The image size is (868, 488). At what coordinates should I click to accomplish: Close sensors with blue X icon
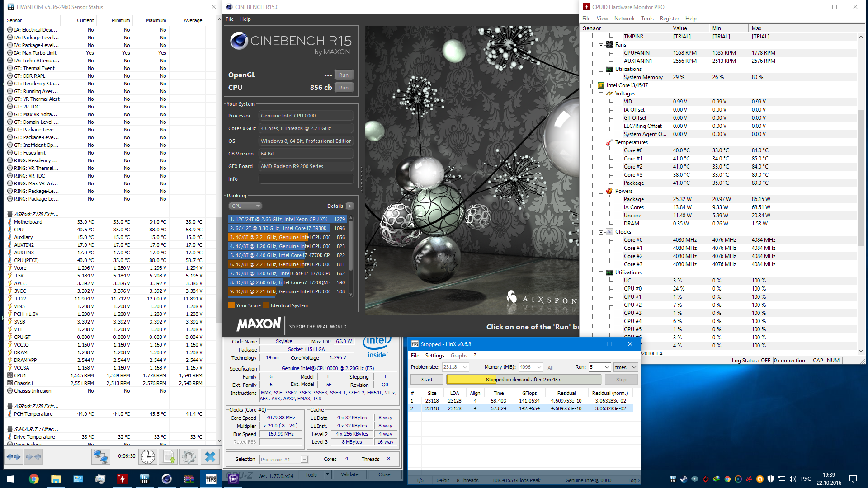210,457
